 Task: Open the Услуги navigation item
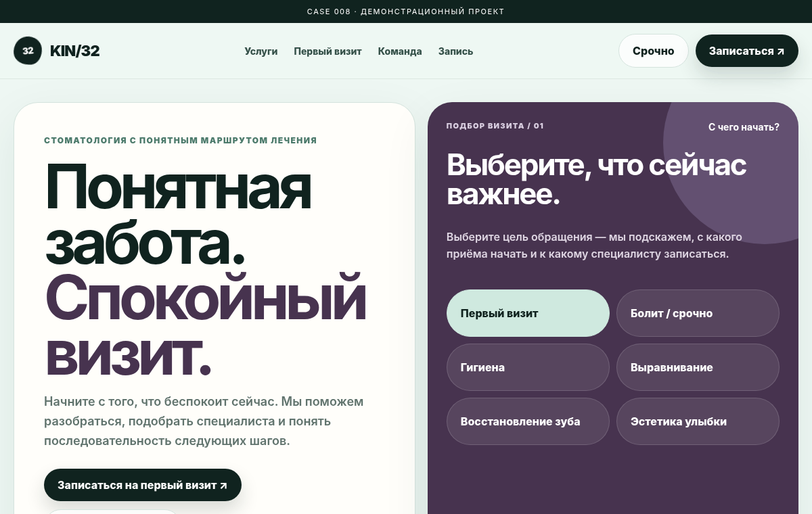[261, 51]
